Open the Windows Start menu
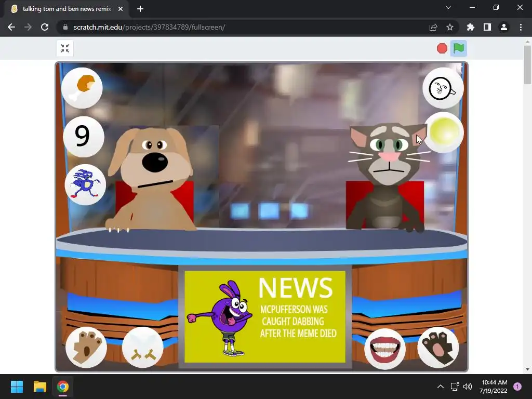 tap(17, 387)
